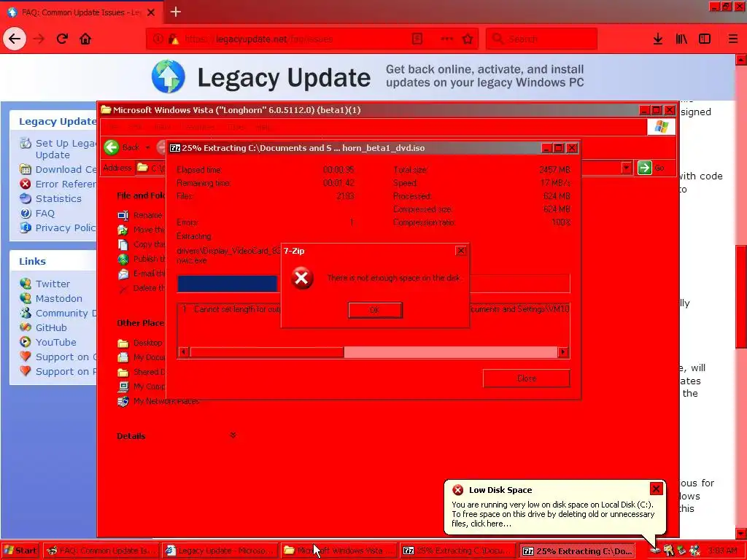Open Firefox hamburger menu
Viewport: 747px width, 560px height.
click(x=733, y=39)
